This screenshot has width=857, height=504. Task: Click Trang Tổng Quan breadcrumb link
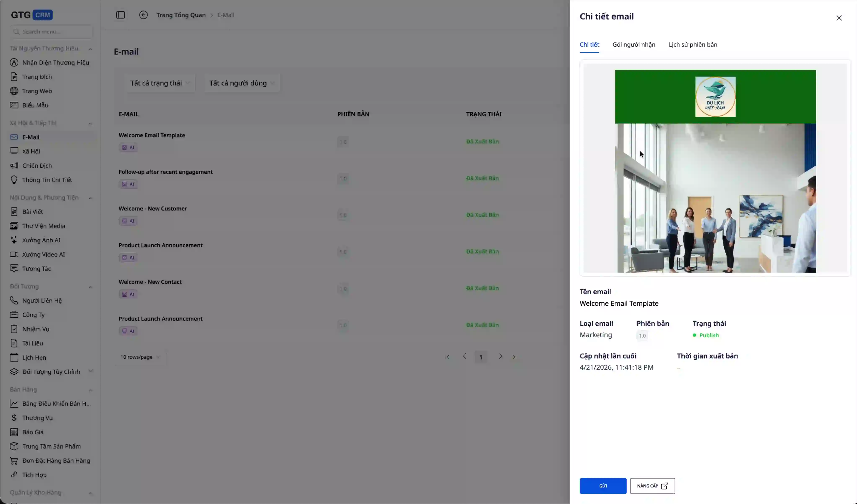tap(180, 15)
